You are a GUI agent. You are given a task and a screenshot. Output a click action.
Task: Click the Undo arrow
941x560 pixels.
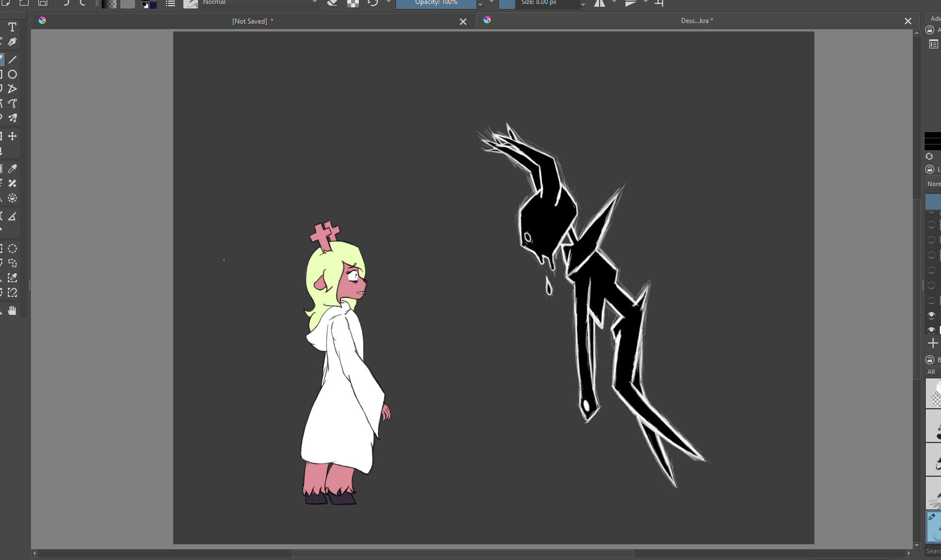66,2
